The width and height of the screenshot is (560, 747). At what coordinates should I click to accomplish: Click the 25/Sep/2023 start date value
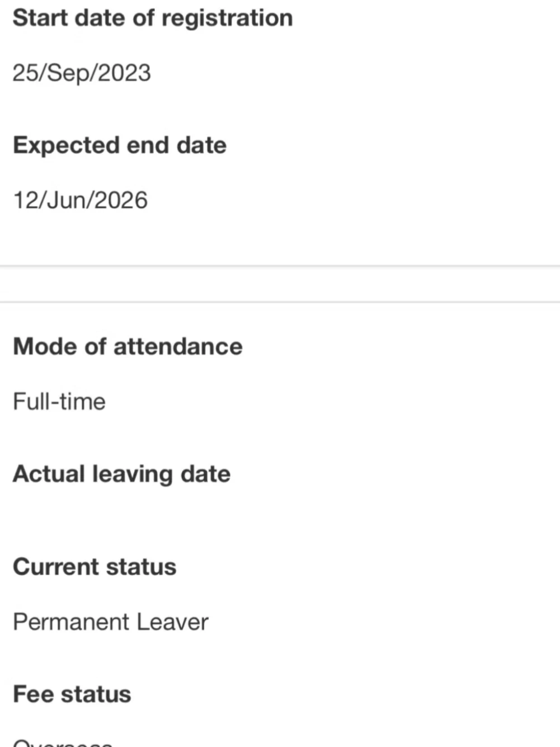point(82,73)
